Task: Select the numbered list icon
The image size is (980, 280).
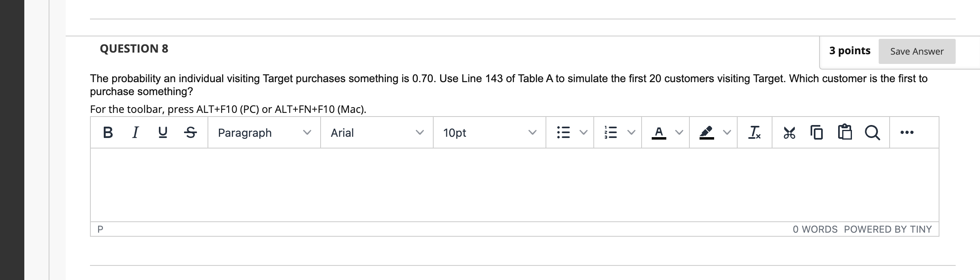Action: 610,133
